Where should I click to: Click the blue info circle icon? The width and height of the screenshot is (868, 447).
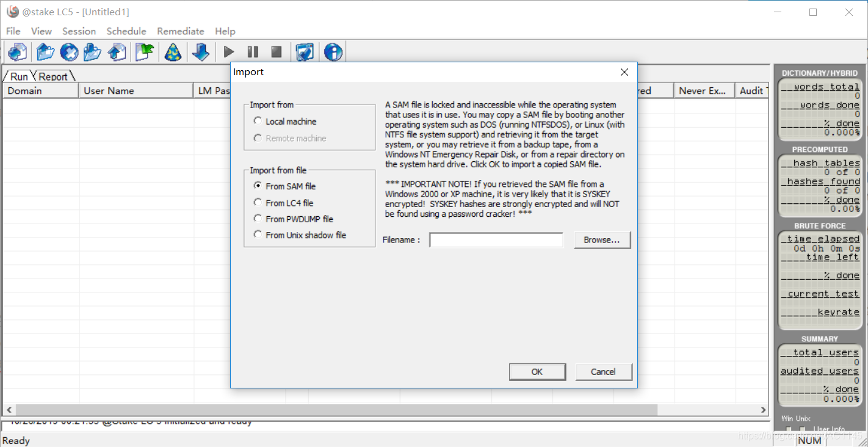[333, 52]
